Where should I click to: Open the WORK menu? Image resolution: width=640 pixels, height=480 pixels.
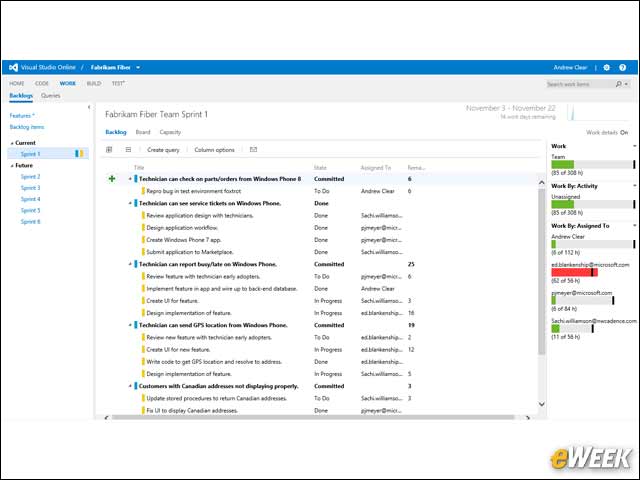pos(67,83)
